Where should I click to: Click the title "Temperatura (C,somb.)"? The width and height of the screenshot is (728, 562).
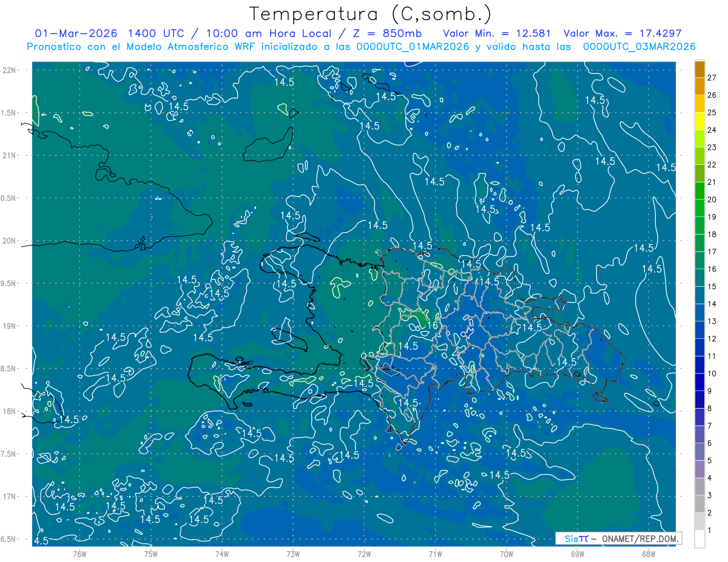click(x=371, y=14)
